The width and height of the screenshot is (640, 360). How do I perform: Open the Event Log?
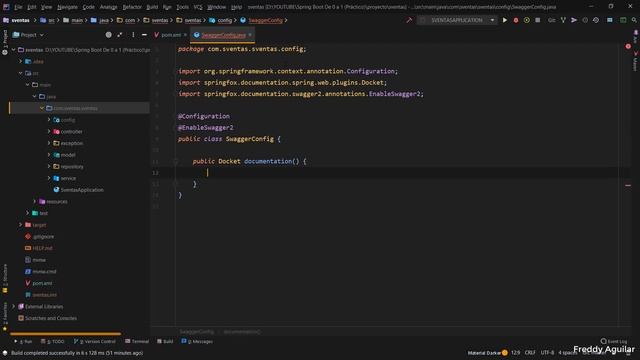[614, 341]
